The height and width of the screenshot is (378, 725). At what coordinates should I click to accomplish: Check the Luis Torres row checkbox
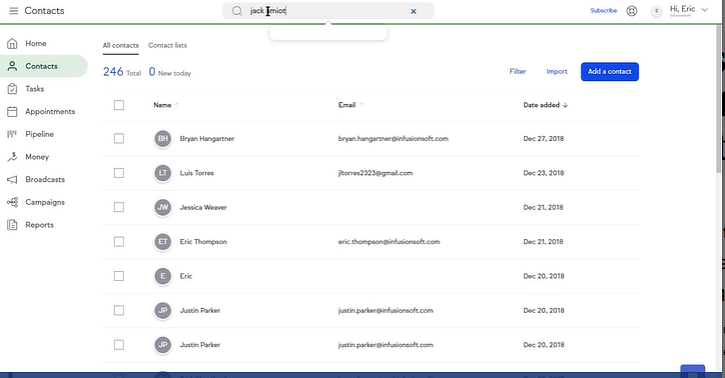point(119,173)
